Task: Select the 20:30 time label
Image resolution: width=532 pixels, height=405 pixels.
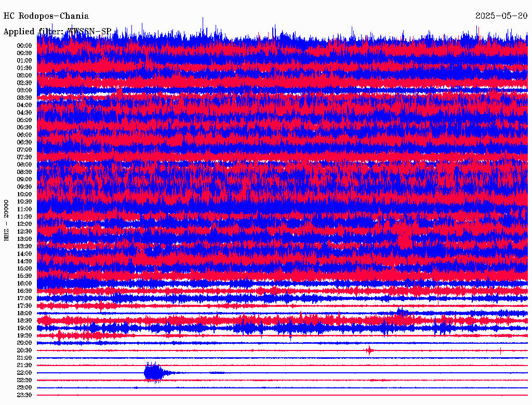Action: click(24, 350)
